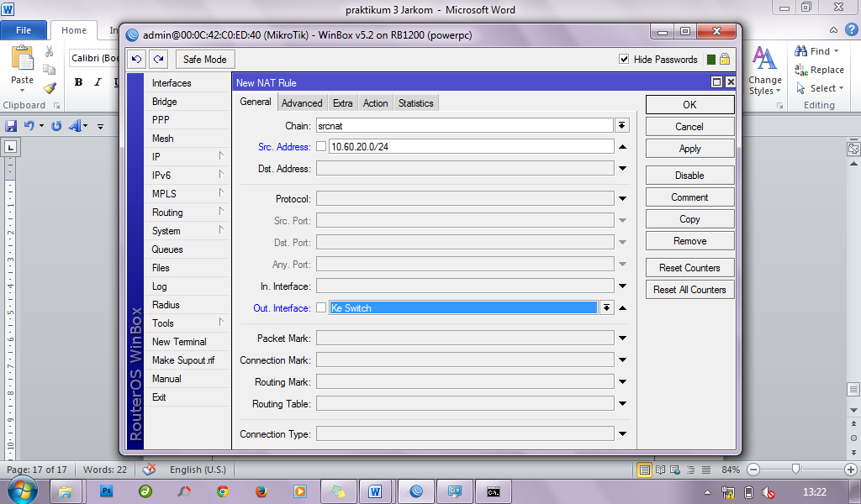Collapse the Src. Address field arrow
This screenshot has height=504, width=861.
pyautogui.click(x=623, y=146)
